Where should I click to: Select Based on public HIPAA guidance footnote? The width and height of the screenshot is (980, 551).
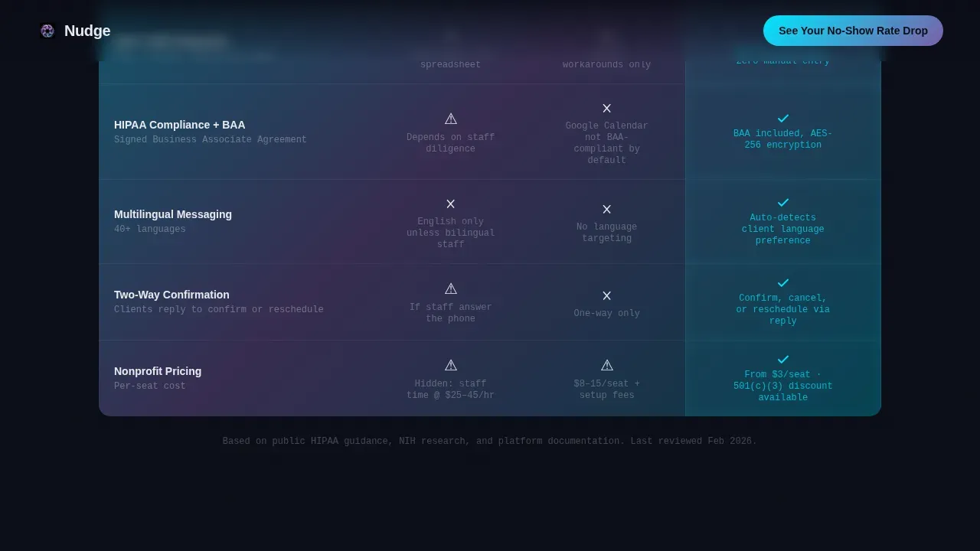coord(490,442)
